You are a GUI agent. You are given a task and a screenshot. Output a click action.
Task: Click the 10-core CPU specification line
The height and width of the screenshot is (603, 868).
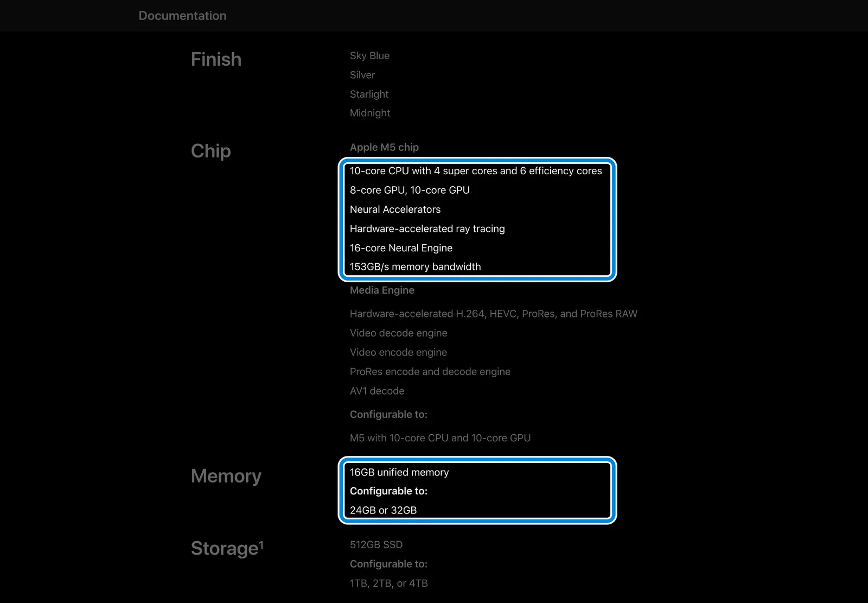(x=476, y=171)
